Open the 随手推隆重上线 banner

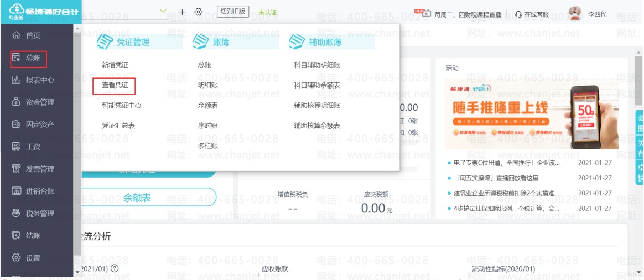pos(532,114)
